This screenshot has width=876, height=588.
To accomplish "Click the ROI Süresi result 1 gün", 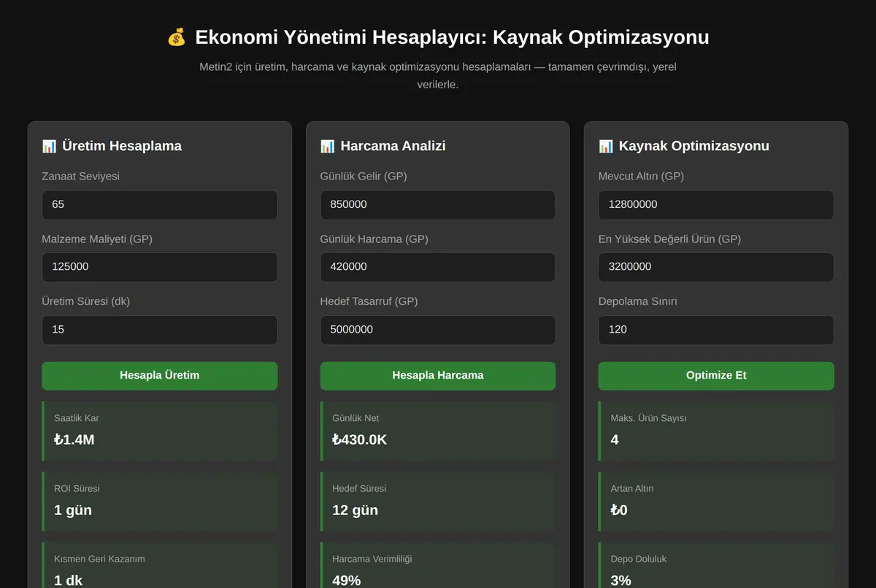I will click(73, 510).
